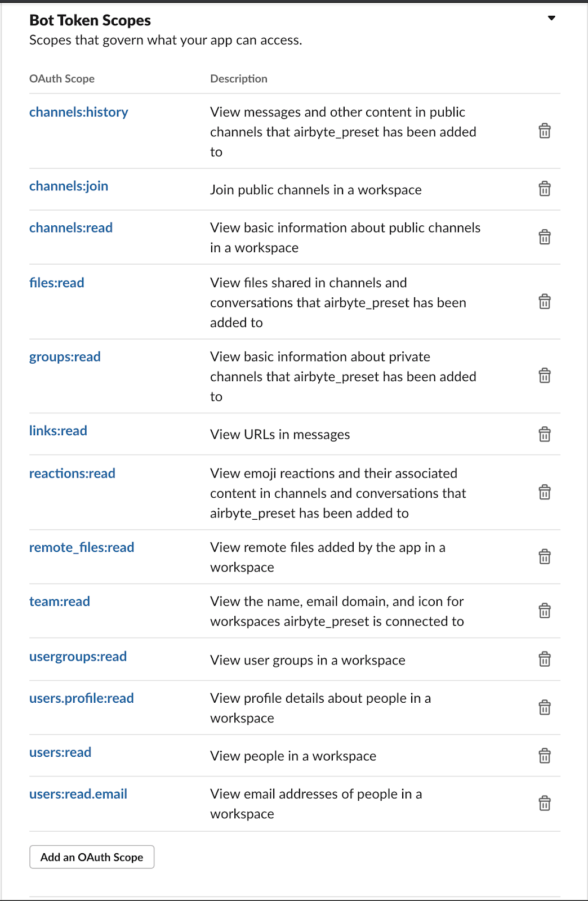Image resolution: width=588 pixels, height=901 pixels.
Task: Open the groups:read scope documentation
Action: click(x=65, y=356)
